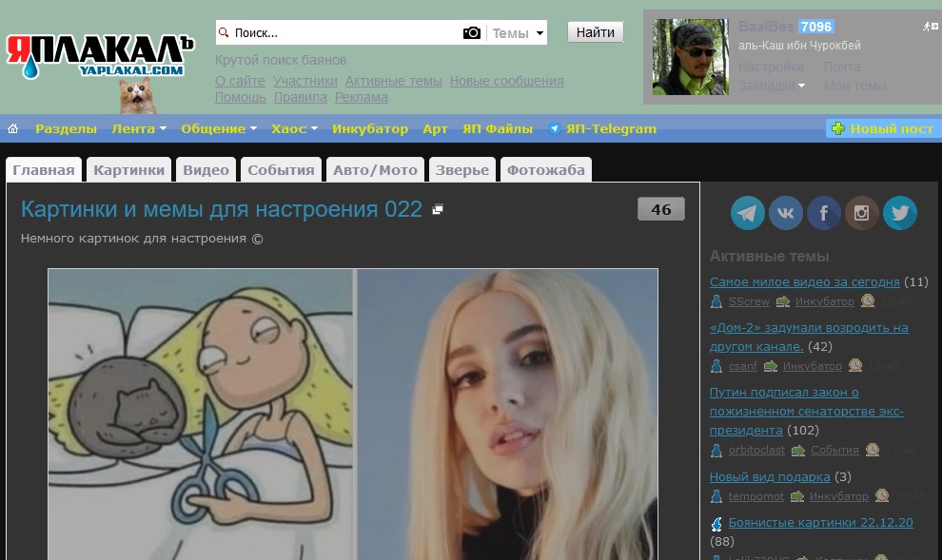942x560 pixels.
Task: Open the Активные темы header link
Action: pos(394,81)
